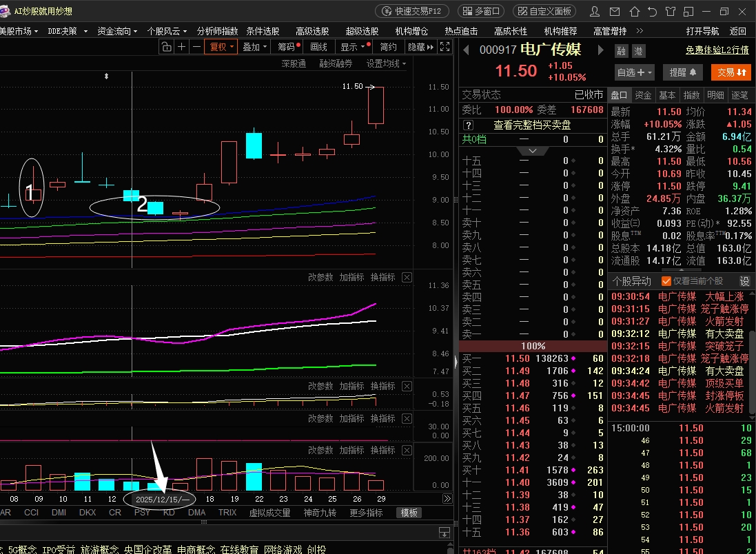Switch to 明细 tab
This screenshot has width=756, height=554.
click(x=715, y=96)
